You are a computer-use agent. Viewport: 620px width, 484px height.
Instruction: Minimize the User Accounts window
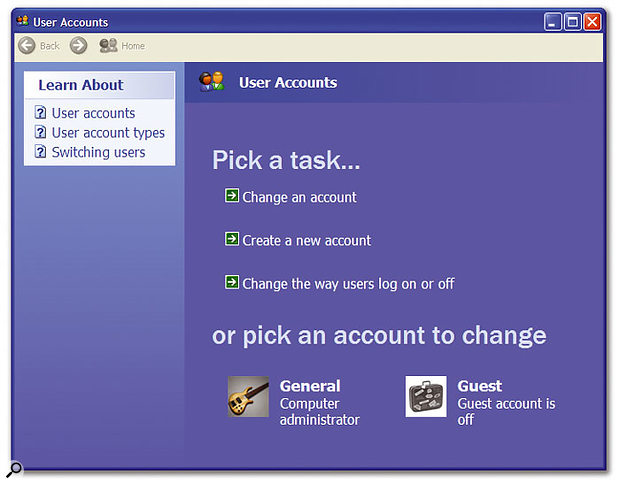552,22
